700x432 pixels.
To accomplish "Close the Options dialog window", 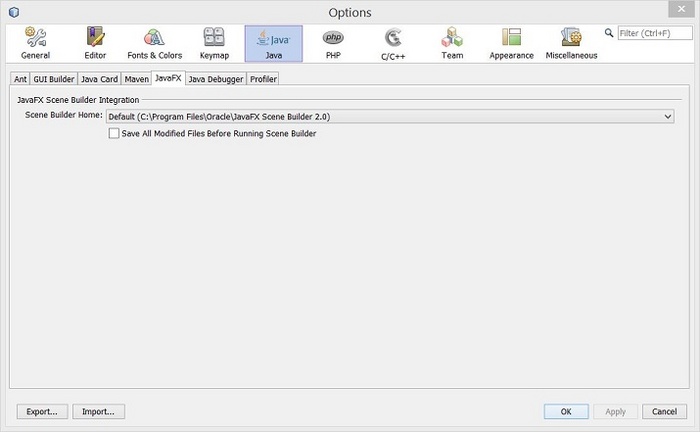I will (x=681, y=9).
